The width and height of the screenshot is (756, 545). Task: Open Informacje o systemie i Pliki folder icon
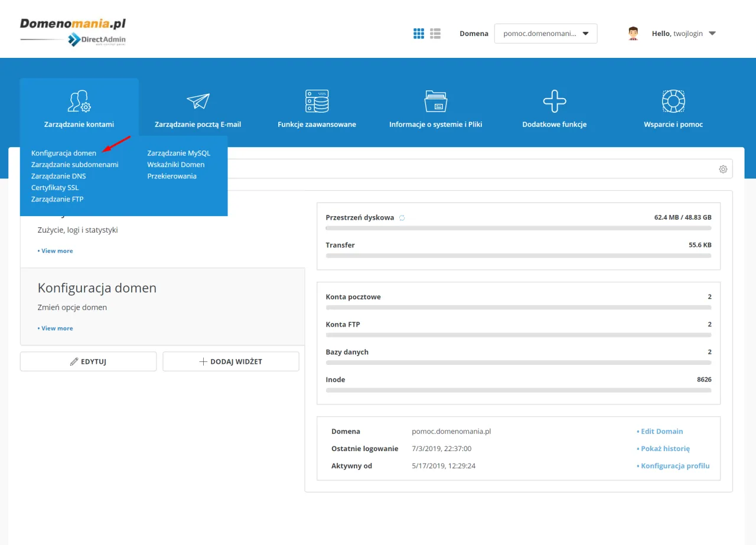[435, 100]
